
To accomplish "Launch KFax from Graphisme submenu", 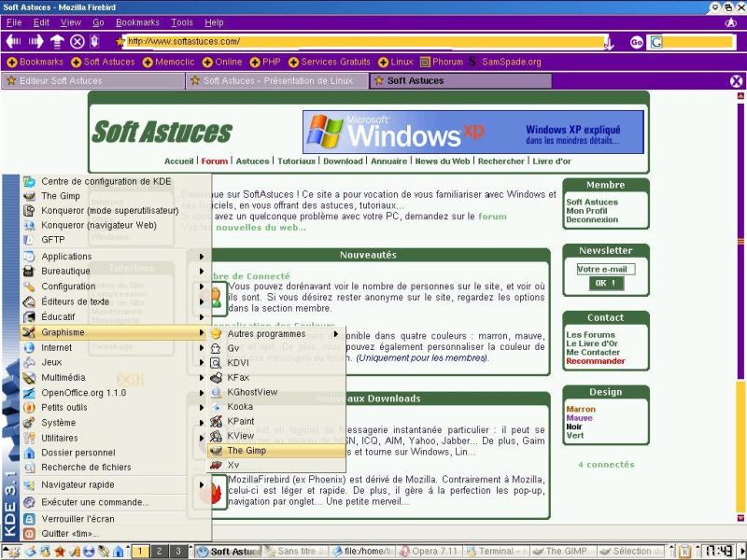I will point(276,378).
